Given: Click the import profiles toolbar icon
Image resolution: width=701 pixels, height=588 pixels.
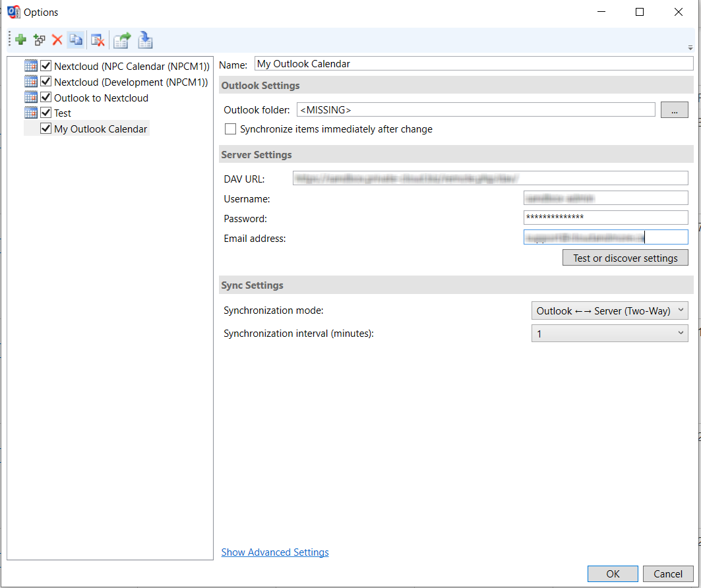Looking at the screenshot, I should [145, 40].
